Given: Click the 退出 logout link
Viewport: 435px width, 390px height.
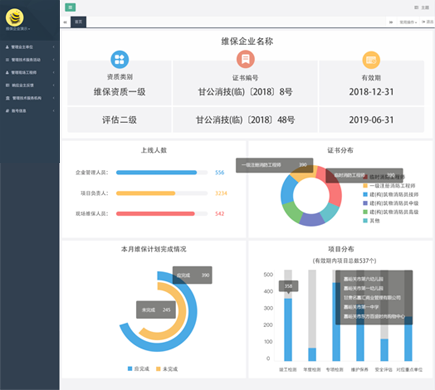Looking at the screenshot, I should coord(428,22).
